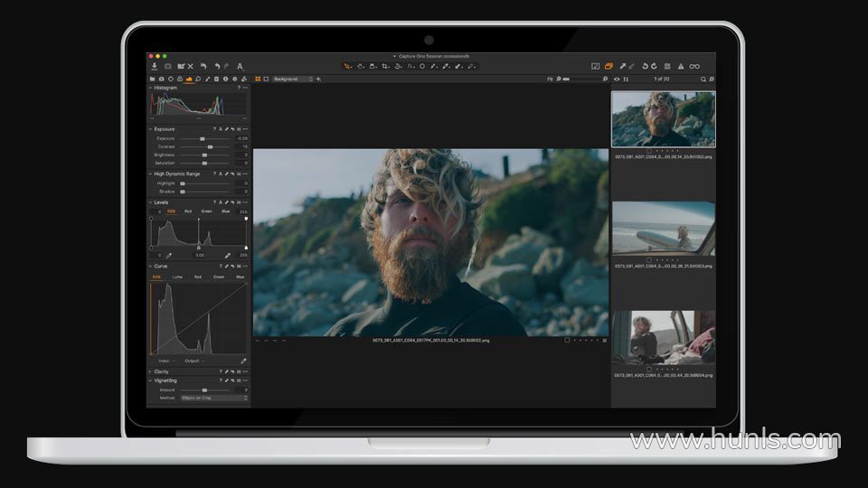Tick the checkbox under the surfboard thumbnail
The image size is (868, 488).
[x=649, y=259]
